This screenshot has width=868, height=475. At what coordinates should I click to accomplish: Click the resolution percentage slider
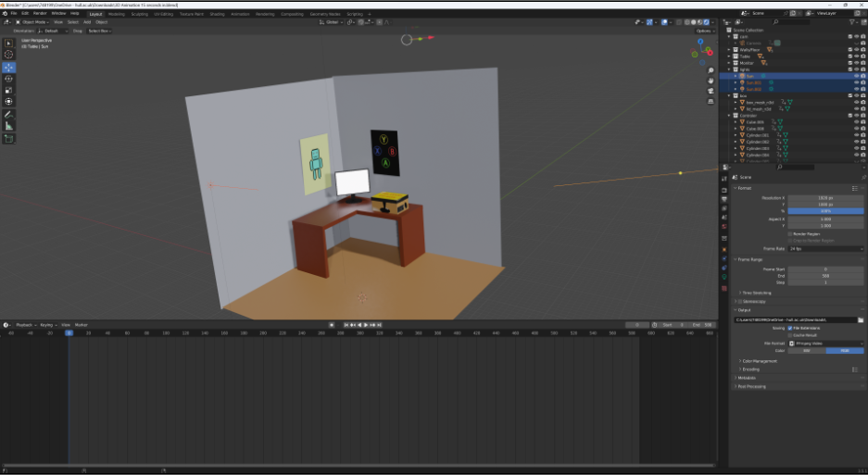(x=825, y=210)
